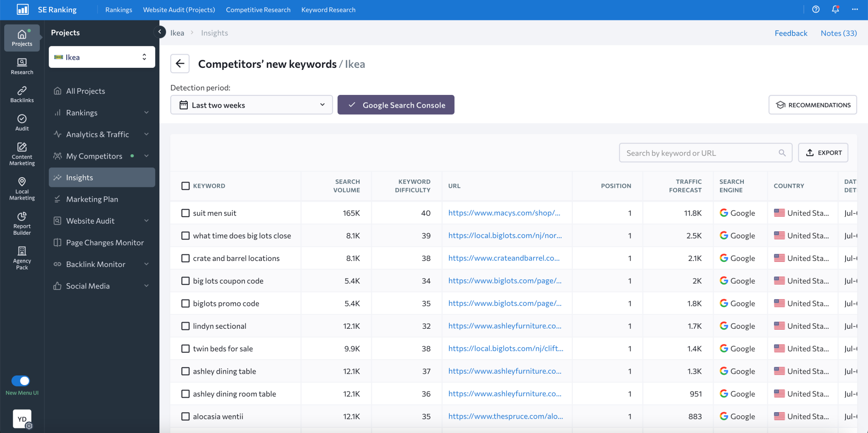Viewport: 868px width, 433px height.
Task: Click the notification bell icon
Action: [x=835, y=9]
